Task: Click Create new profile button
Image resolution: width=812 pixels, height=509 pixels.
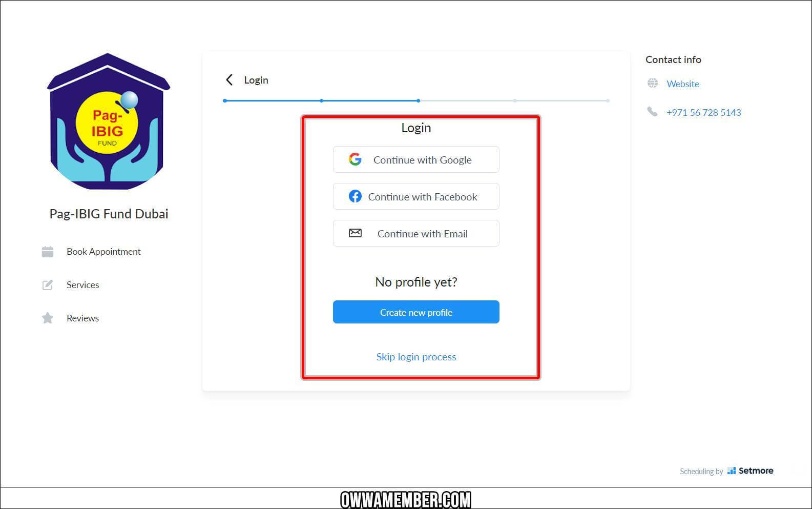Action: tap(416, 312)
